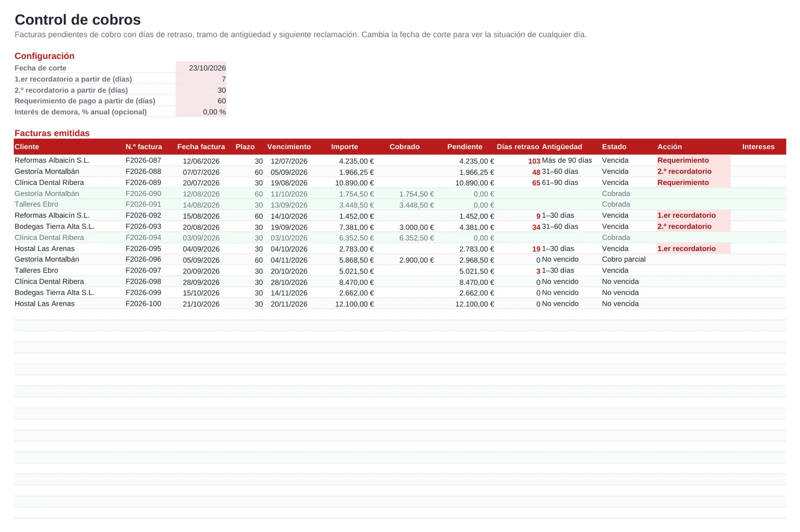Image resolution: width=800 pixels, height=532 pixels.
Task: Click the Acción column header
Action: tap(669, 146)
